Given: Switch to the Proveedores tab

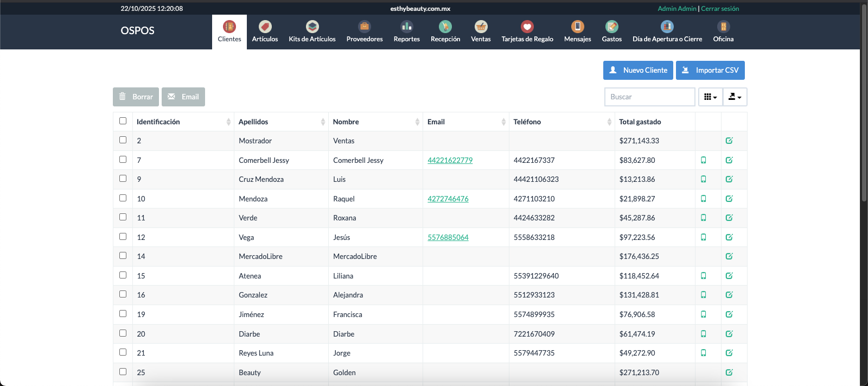Looking at the screenshot, I should (x=365, y=32).
